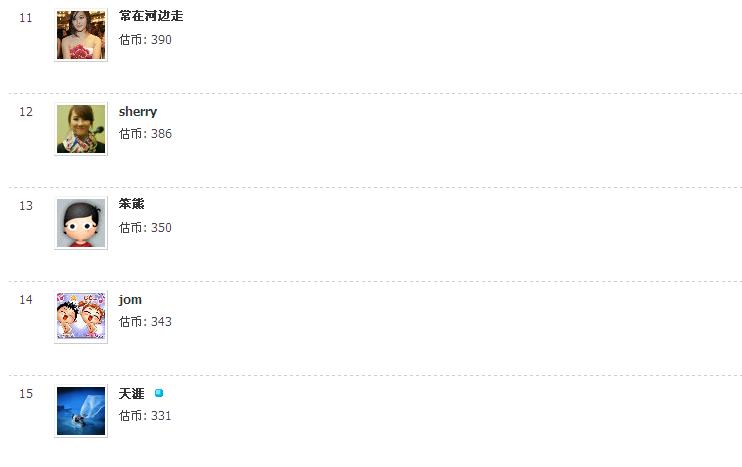Click the blue badge icon beside 天涯

(x=159, y=393)
